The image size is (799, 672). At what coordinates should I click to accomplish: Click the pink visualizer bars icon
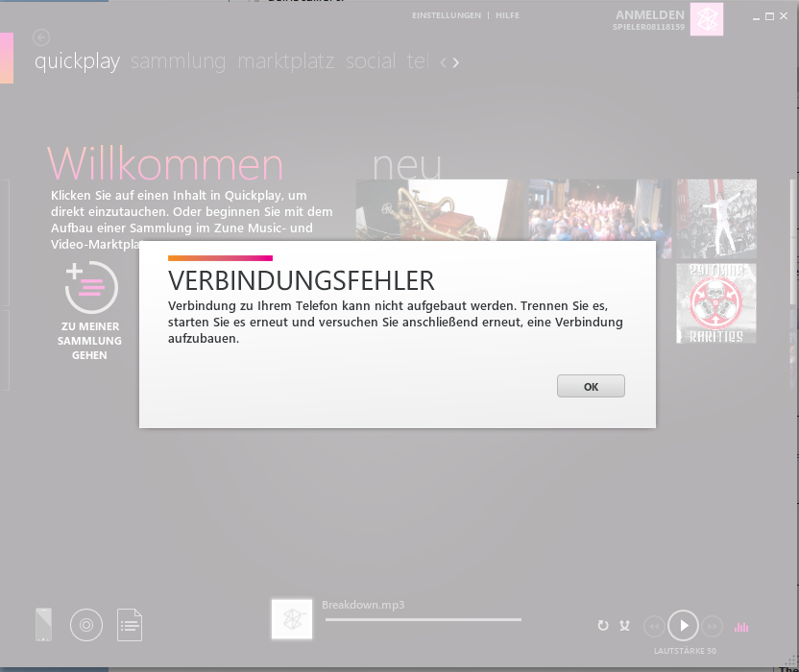[741, 627]
